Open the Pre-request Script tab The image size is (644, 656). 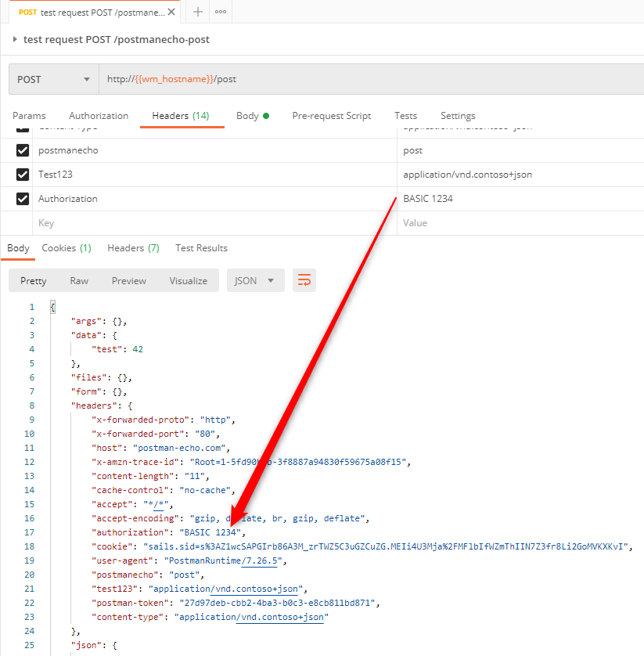pos(332,116)
